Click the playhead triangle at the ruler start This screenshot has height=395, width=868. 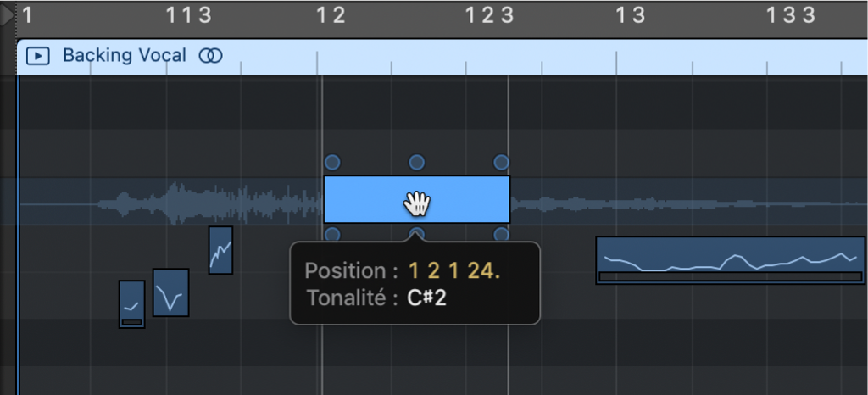pos(7,15)
